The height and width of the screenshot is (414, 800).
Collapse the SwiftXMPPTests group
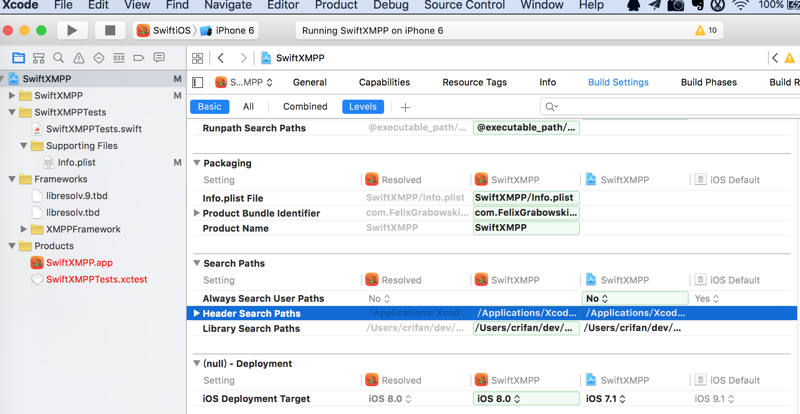click(12, 112)
